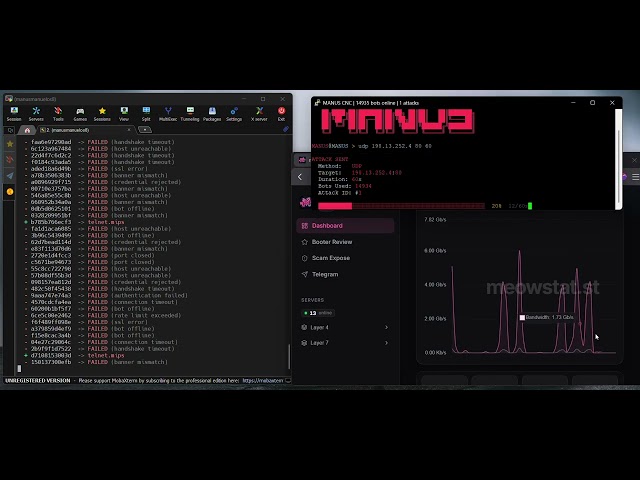Open the paper plane sidebar icon in MobaXterm
The height and width of the screenshot is (480, 640).
tap(10, 176)
